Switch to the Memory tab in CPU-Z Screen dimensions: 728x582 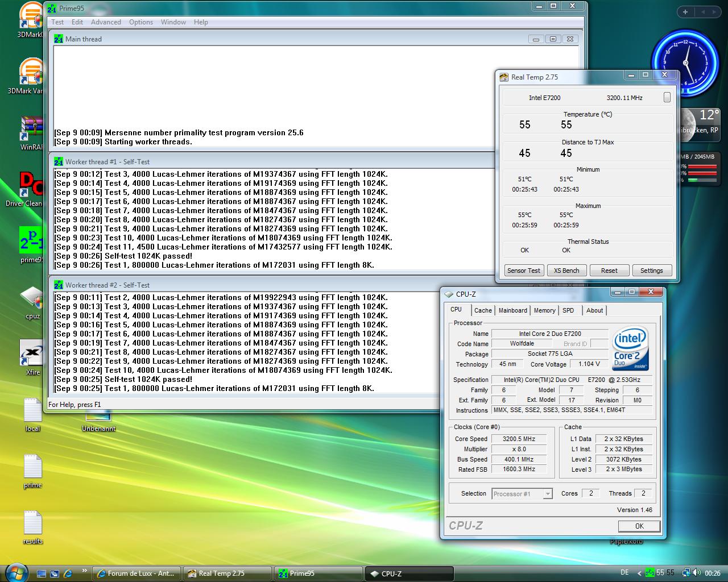point(544,310)
